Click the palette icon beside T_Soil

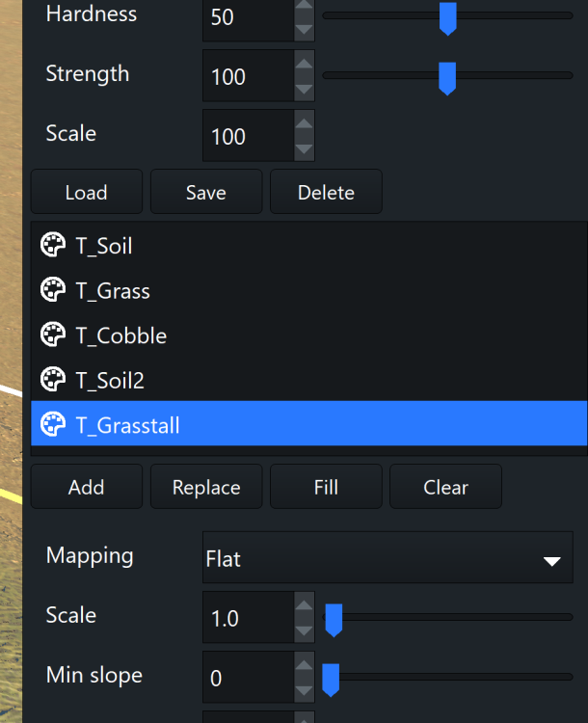52,246
